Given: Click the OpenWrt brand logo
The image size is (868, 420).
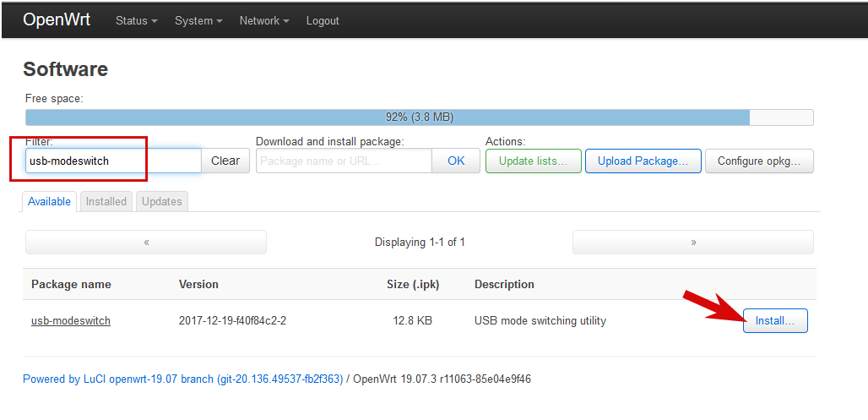Looking at the screenshot, I should tap(57, 20).
